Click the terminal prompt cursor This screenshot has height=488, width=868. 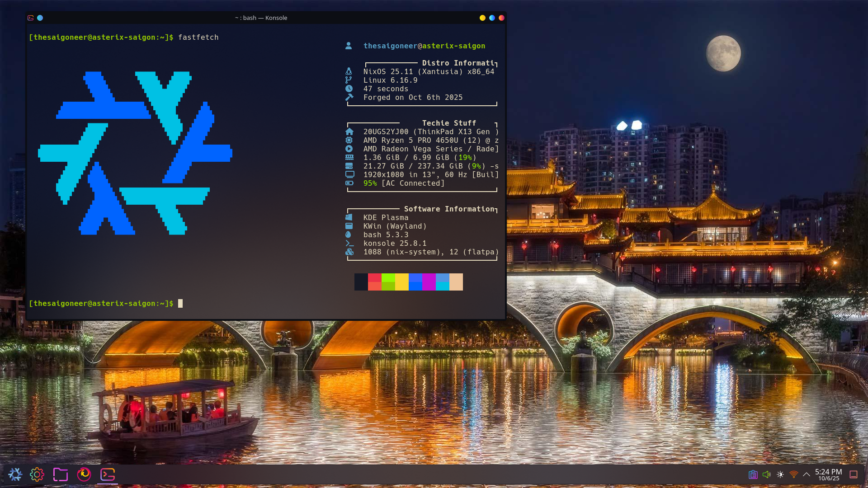180,304
